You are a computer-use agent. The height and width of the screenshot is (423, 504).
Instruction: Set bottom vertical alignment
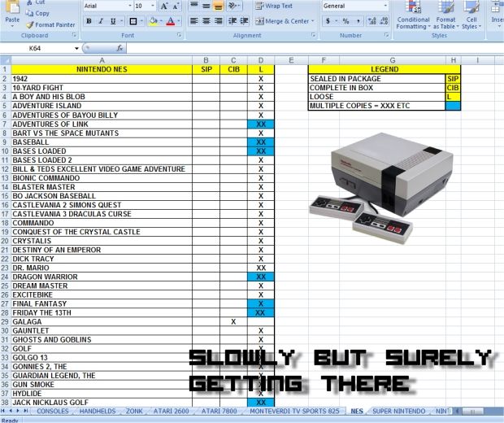[x=218, y=6]
